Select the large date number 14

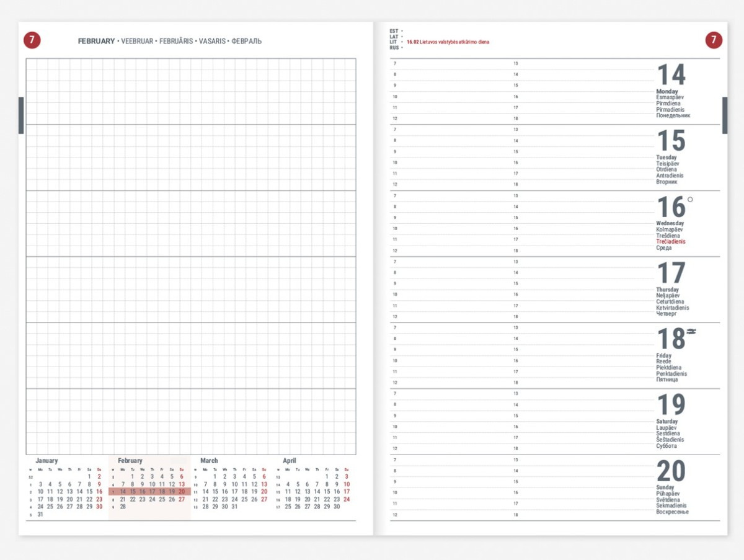tap(671, 76)
